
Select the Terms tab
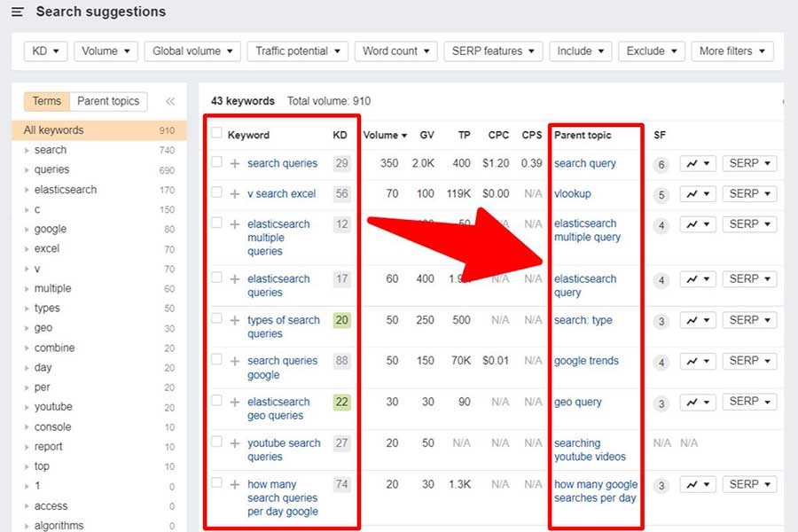click(46, 101)
